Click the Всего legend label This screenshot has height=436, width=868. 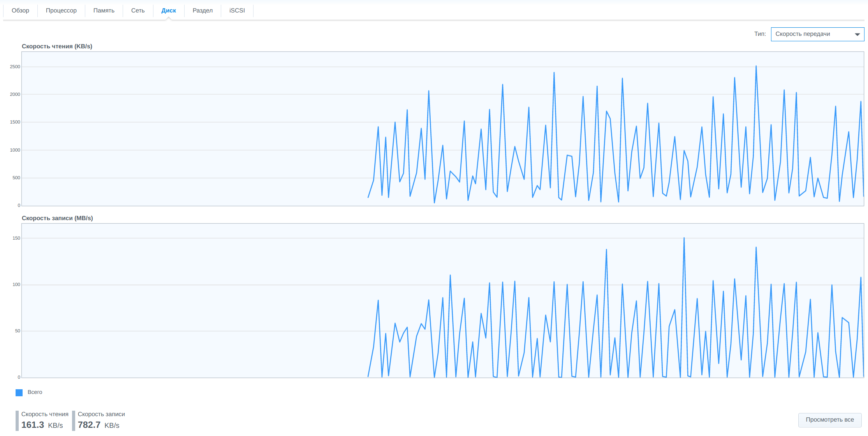[35, 392]
